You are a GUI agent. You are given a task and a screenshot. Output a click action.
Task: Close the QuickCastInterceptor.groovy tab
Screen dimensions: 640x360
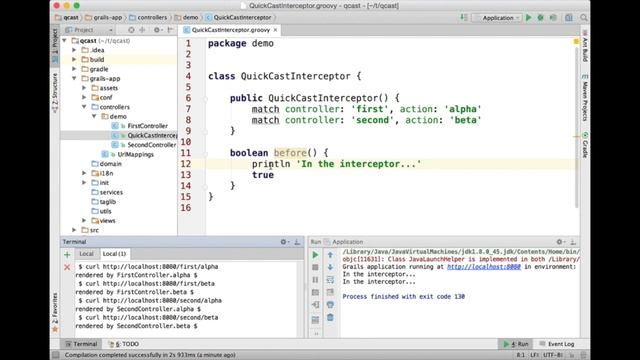click(x=276, y=30)
